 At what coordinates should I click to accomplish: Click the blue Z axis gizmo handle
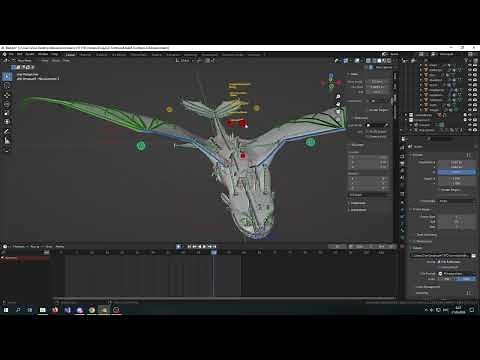[331, 77]
